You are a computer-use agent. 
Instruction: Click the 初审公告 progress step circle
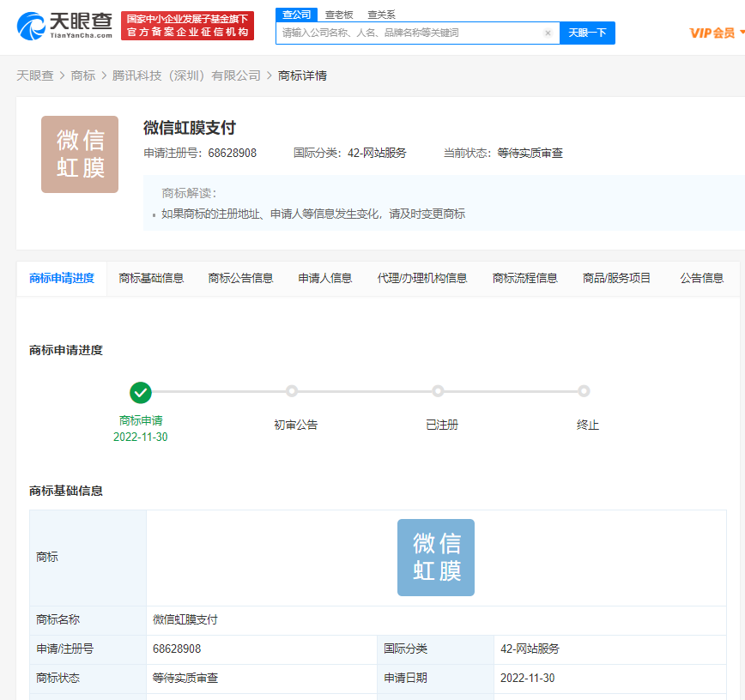[292, 391]
